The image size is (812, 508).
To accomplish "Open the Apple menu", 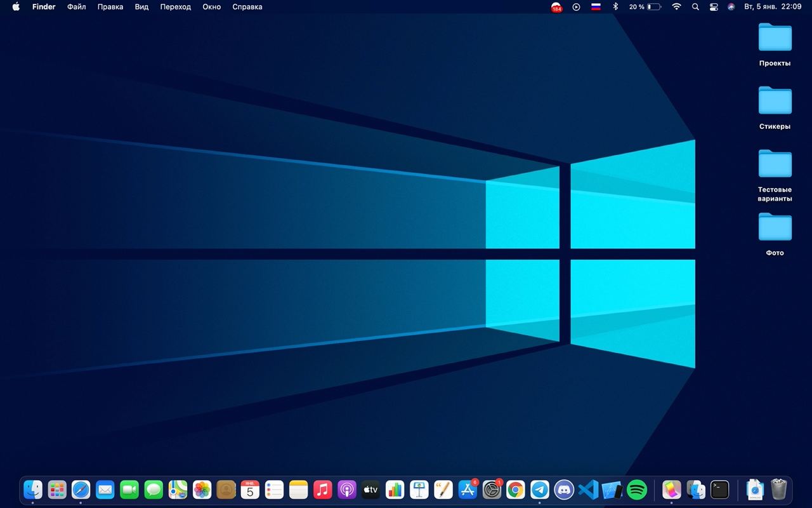I will pyautogui.click(x=16, y=7).
